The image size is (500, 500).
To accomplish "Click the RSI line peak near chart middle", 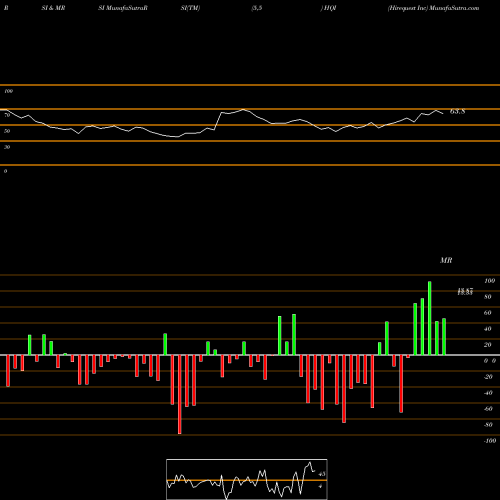I will [244, 109].
